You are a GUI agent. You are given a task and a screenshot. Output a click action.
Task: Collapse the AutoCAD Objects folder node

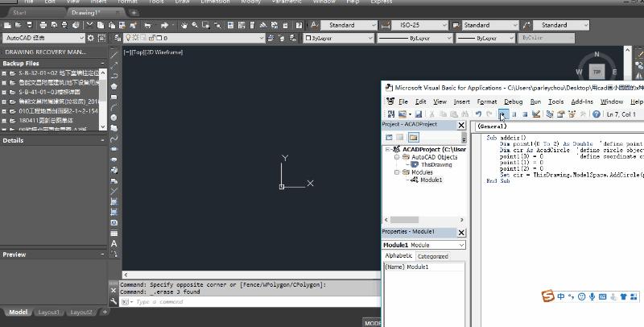[397, 157]
